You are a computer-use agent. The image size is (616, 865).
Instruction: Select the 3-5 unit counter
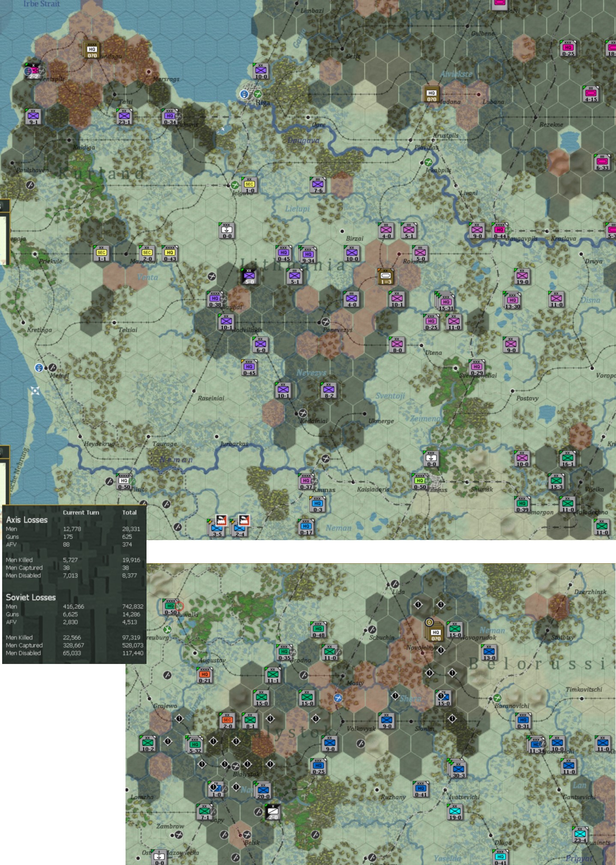coord(217,528)
